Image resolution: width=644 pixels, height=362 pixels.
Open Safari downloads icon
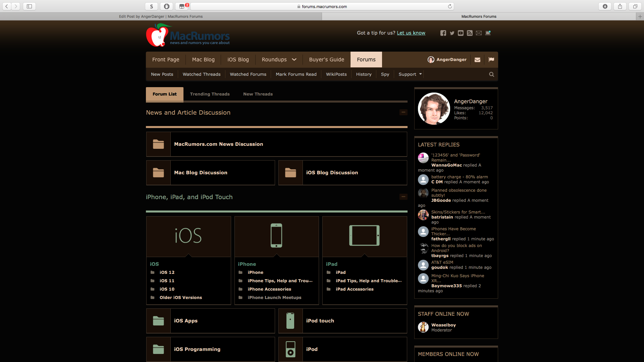point(605,6)
